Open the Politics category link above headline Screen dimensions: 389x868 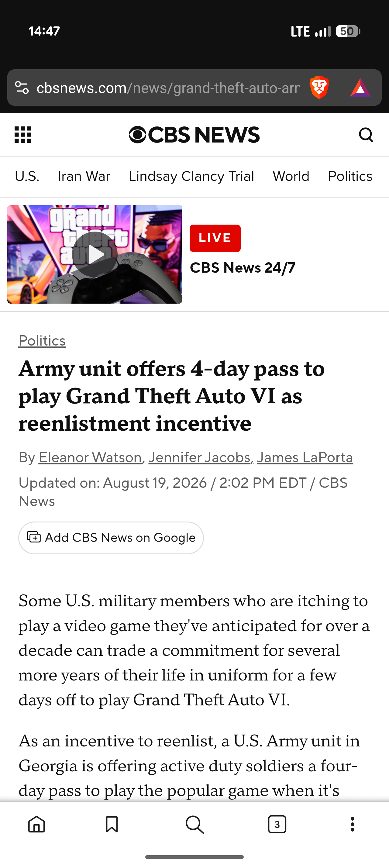point(42,341)
